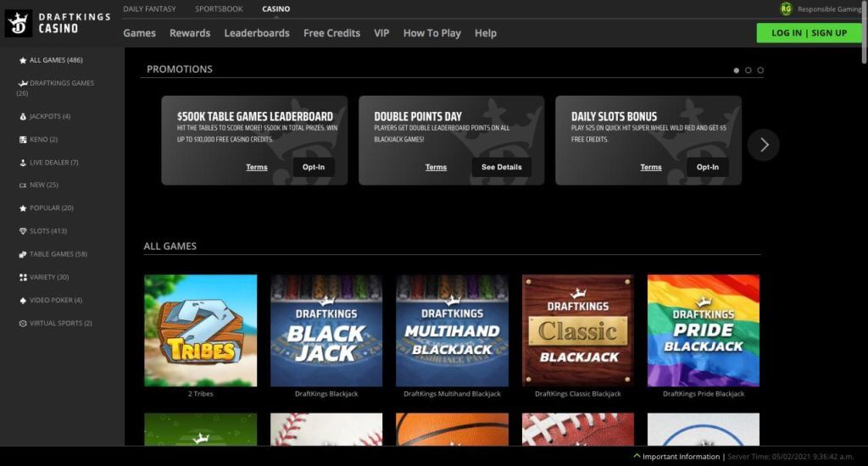Select the first promotions carousel dot
Screen dimensions: 868x466
[x=737, y=70]
